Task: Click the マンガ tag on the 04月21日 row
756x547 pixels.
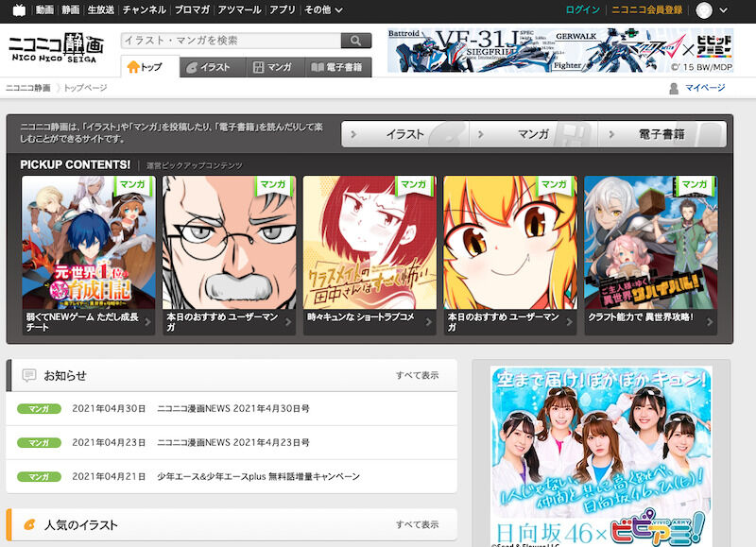Action: [39, 477]
